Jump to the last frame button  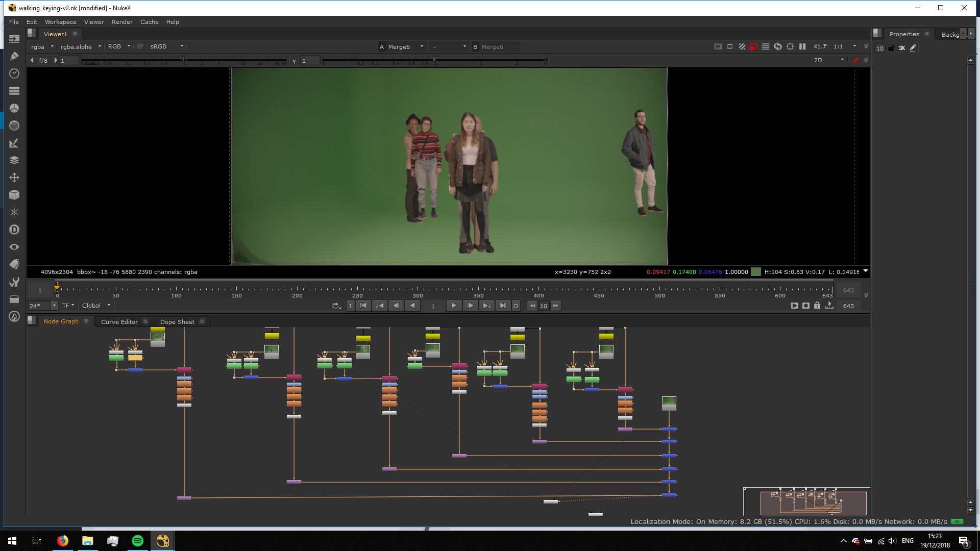coord(503,306)
